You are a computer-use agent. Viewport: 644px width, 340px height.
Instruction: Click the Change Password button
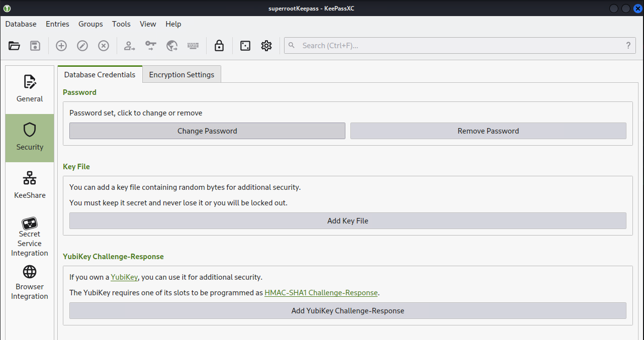pos(207,131)
